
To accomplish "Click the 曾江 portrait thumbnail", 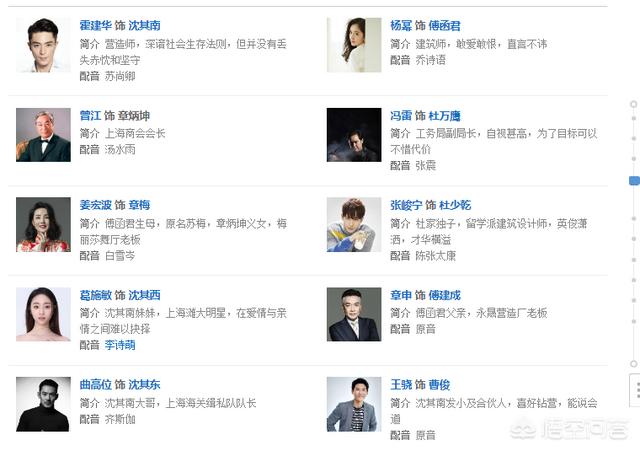I will pyautogui.click(x=43, y=135).
